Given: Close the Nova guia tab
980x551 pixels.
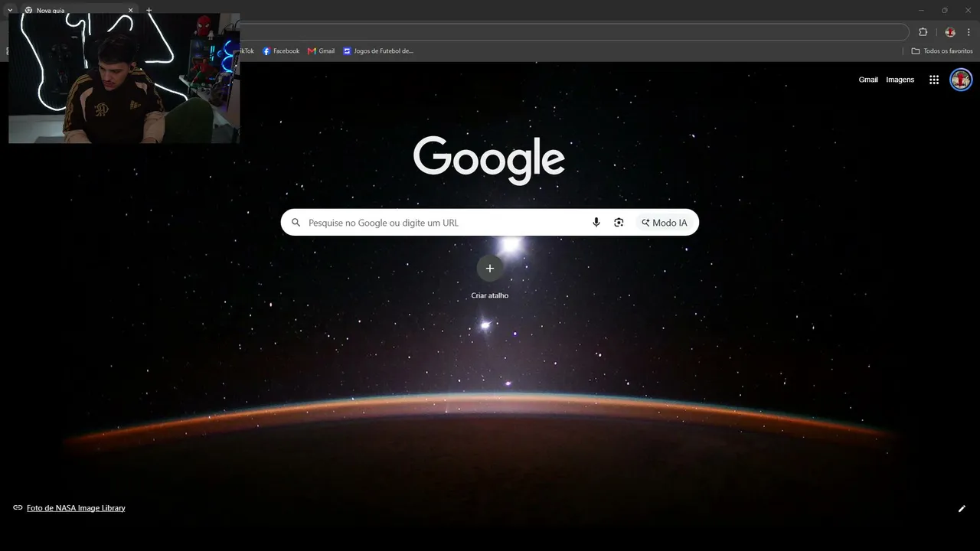Looking at the screenshot, I should (x=130, y=11).
